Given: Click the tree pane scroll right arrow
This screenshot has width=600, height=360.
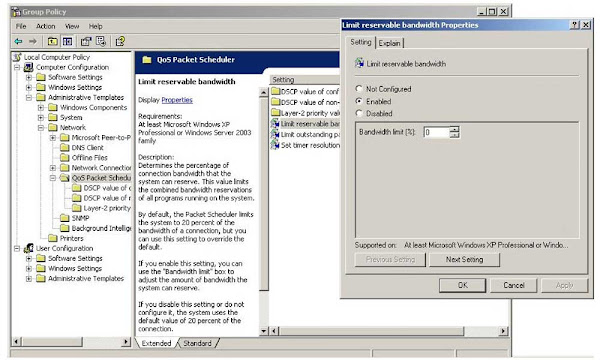Looking at the screenshot, I should [126, 341].
